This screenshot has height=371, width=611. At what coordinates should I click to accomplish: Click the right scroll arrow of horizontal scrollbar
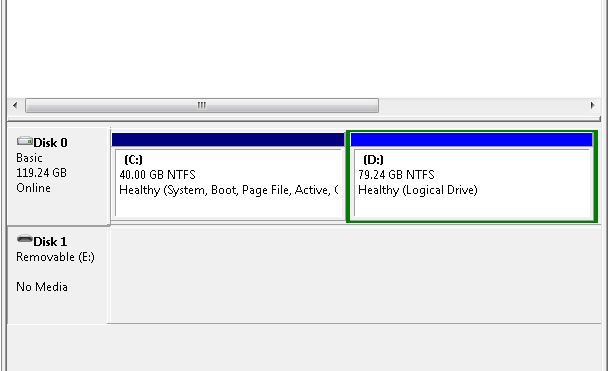(593, 105)
